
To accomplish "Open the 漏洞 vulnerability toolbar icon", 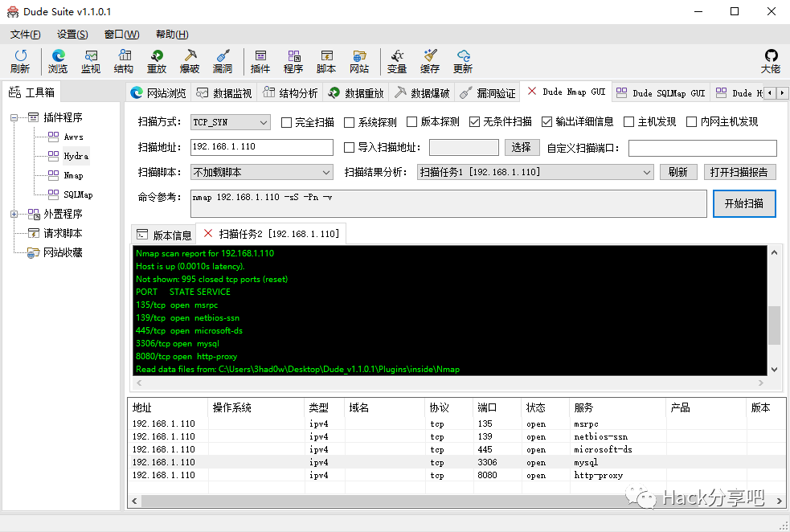I will point(222,61).
